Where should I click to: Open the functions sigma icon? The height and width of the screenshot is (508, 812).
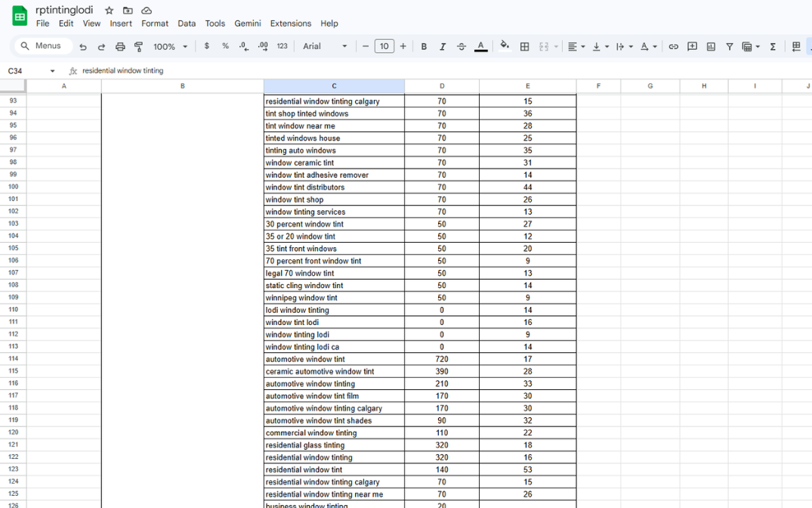coord(773,47)
